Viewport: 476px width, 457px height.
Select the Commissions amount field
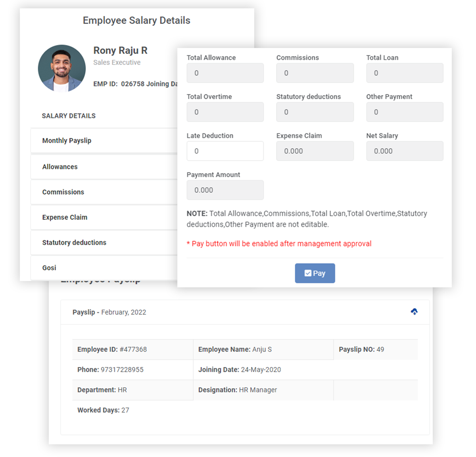coord(315,73)
